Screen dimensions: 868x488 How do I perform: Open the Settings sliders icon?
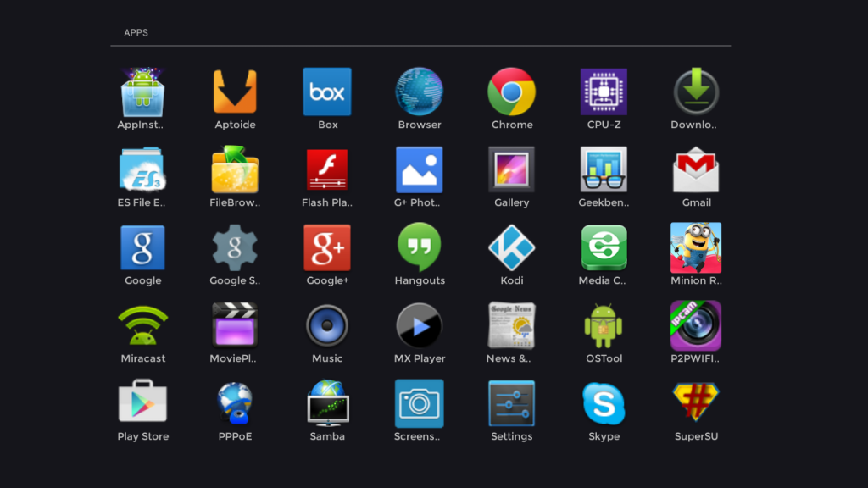511,404
